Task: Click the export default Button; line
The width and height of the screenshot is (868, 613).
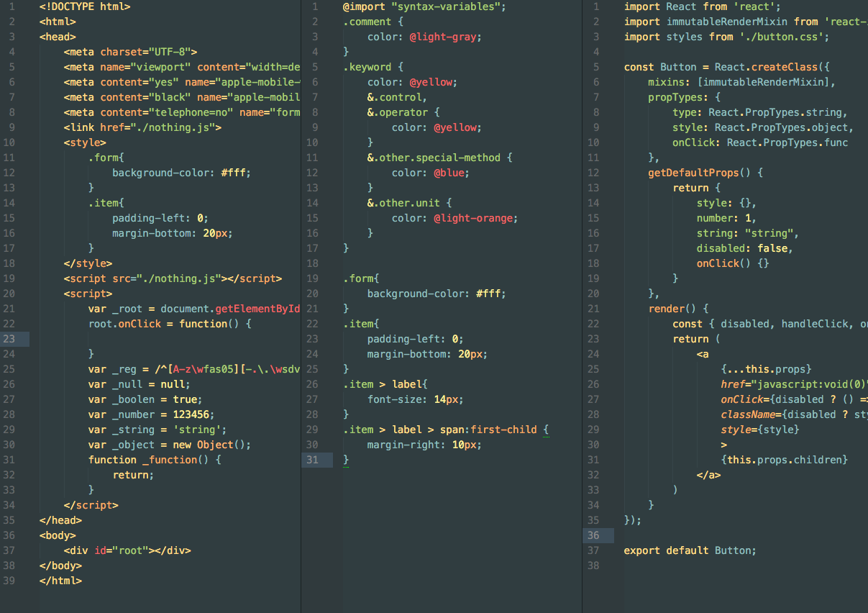Action: (x=690, y=550)
